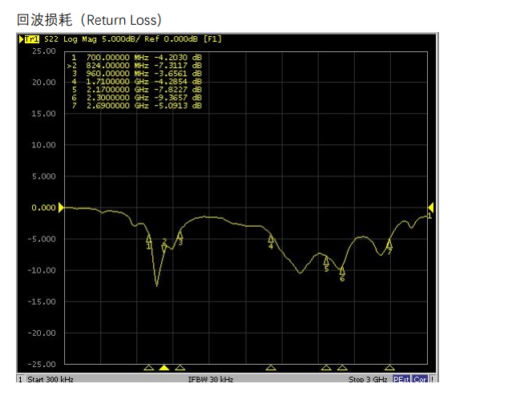Click the Cor correction status indicator

(420, 379)
